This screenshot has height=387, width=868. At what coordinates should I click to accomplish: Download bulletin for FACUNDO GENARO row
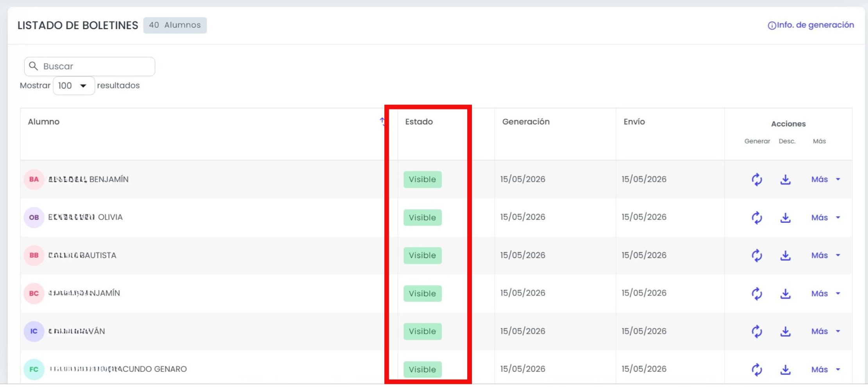click(x=785, y=369)
